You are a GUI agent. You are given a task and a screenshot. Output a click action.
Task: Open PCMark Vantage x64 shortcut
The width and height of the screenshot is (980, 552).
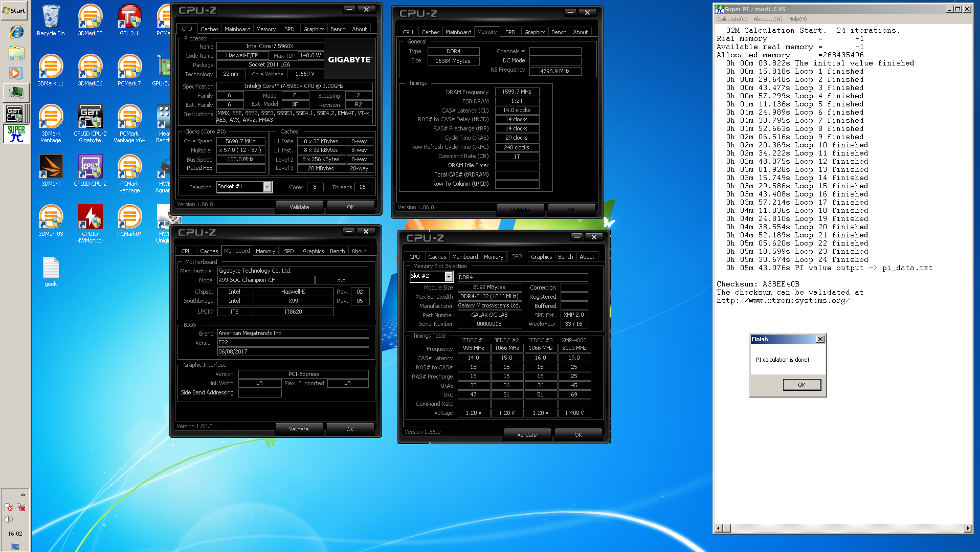point(129,124)
